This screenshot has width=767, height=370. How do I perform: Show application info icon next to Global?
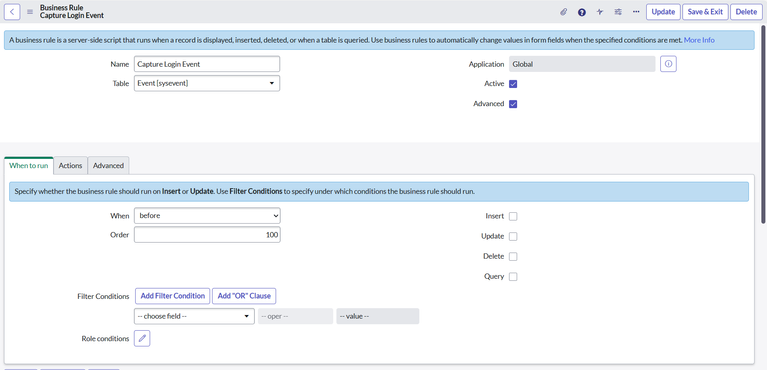[668, 64]
